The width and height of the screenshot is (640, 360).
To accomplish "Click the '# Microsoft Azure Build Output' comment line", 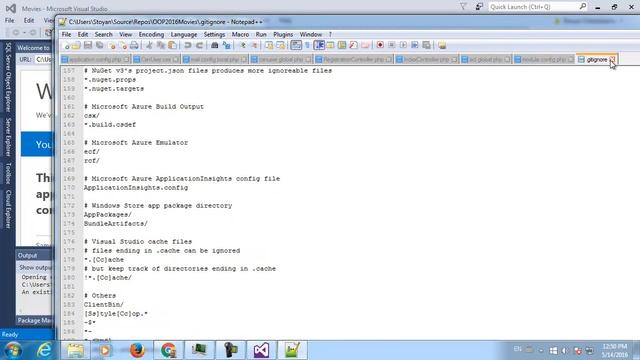I will pos(144,107).
